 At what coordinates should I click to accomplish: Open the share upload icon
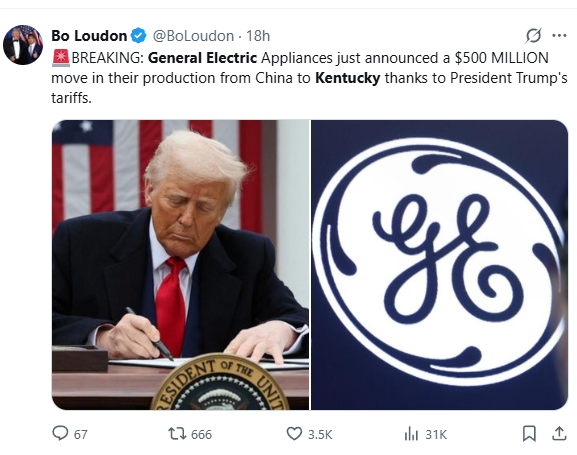(559, 433)
